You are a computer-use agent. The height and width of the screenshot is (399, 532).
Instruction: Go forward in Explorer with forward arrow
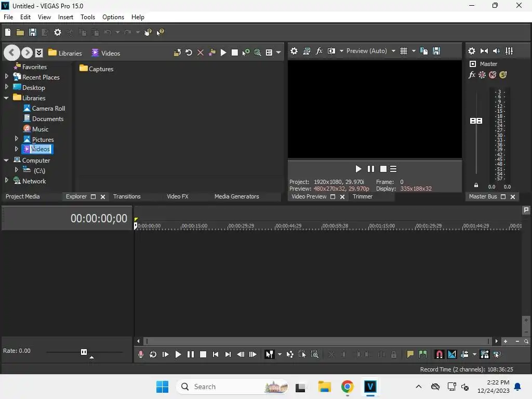[27, 52]
